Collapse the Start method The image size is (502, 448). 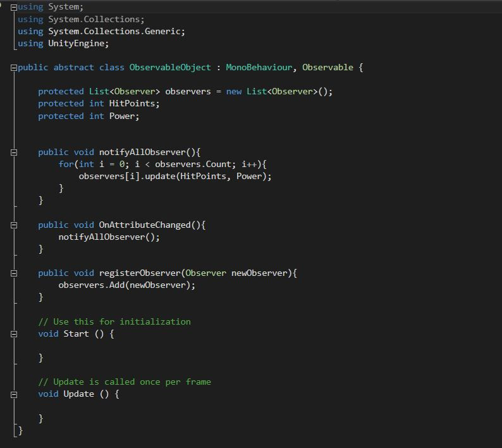[14, 334]
